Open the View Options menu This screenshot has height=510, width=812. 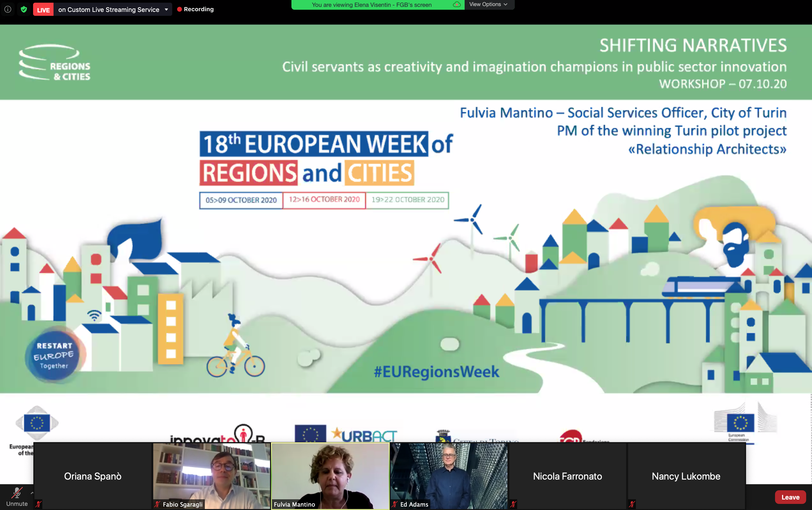(489, 4)
